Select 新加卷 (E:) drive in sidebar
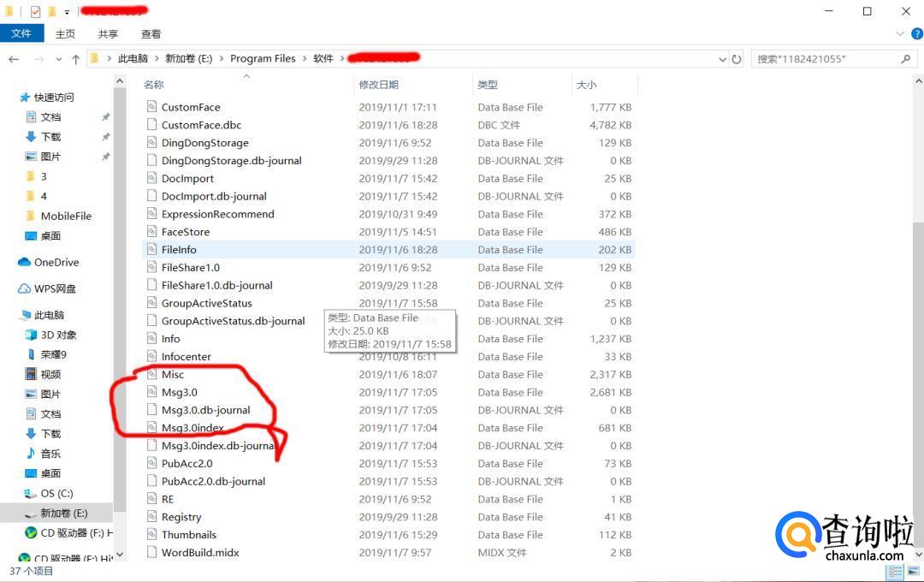The width and height of the screenshot is (924, 582). pyautogui.click(x=63, y=513)
